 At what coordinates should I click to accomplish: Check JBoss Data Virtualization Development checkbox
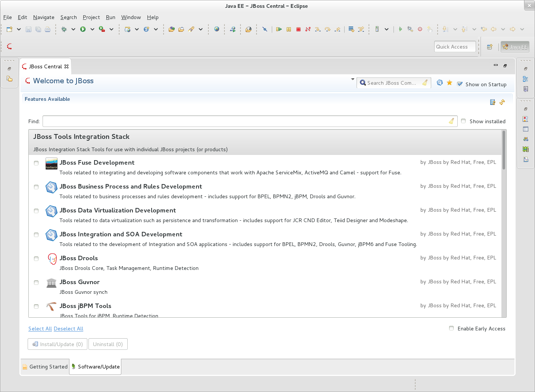36,211
